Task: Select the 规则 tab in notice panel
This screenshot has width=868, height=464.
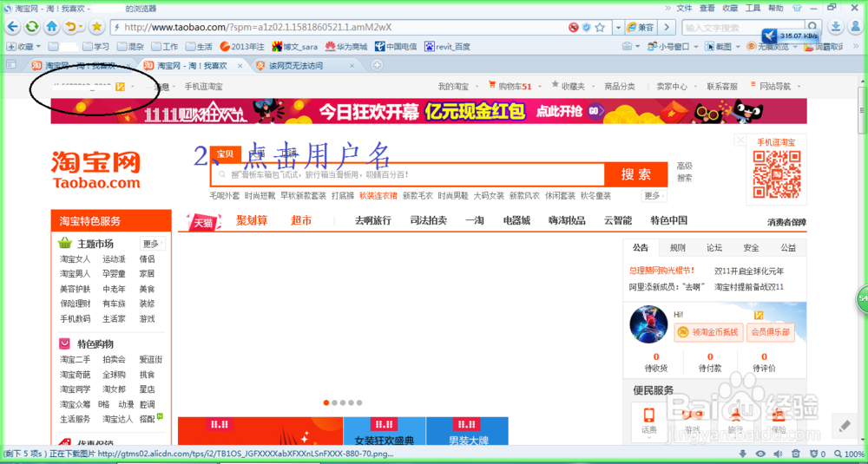Action: [677, 248]
